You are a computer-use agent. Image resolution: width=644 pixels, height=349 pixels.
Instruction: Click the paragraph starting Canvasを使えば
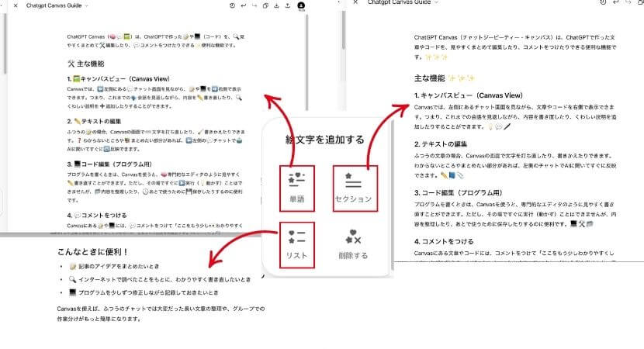pyautogui.click(x=161, y=313)
